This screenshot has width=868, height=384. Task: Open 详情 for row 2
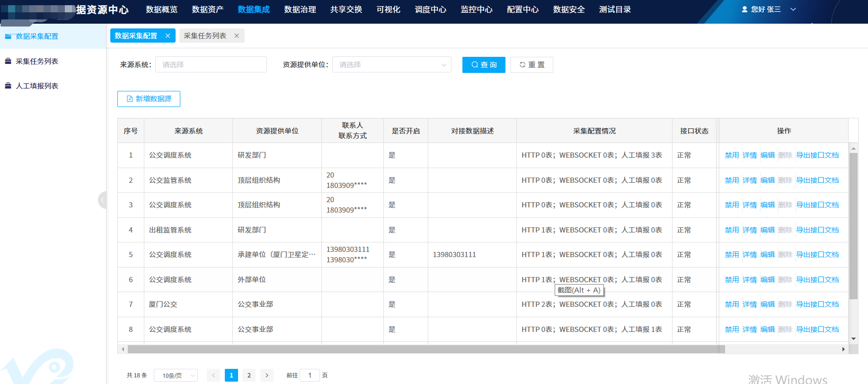[750, 180]
